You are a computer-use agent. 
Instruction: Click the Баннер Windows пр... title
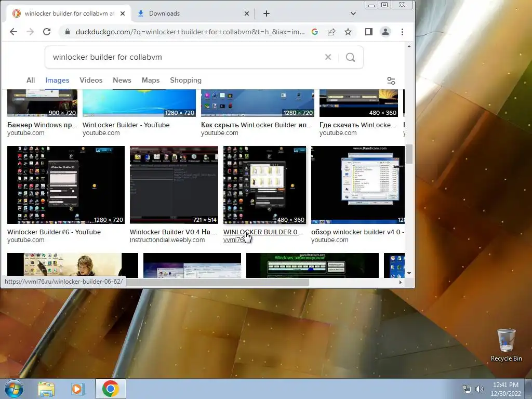pos(42,125)
